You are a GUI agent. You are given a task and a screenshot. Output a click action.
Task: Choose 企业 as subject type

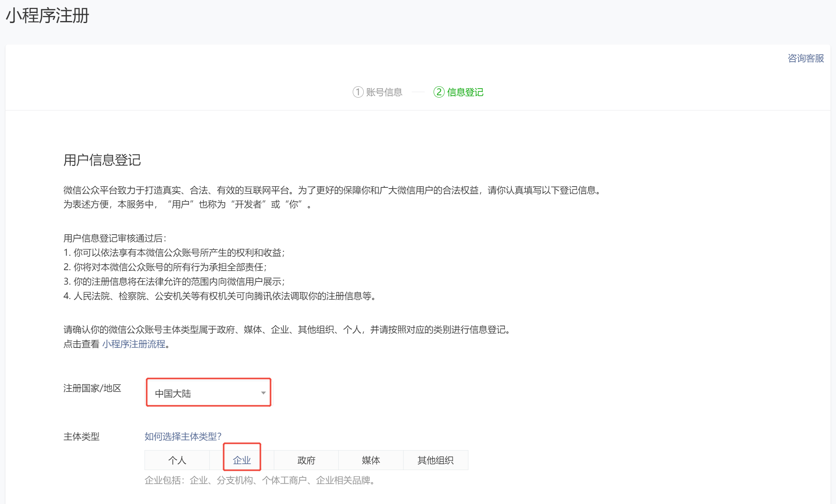tap(242, 461)
